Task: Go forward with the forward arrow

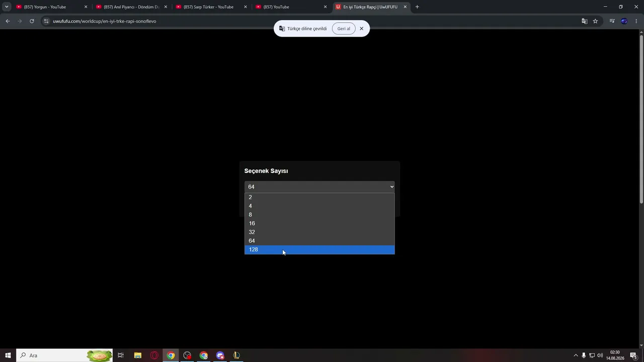Action: coord(20,21)
